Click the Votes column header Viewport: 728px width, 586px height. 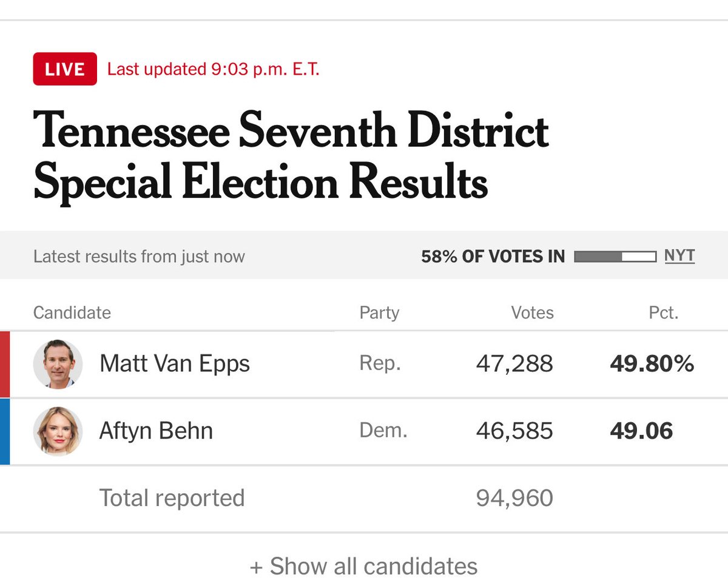coord(532,312)
